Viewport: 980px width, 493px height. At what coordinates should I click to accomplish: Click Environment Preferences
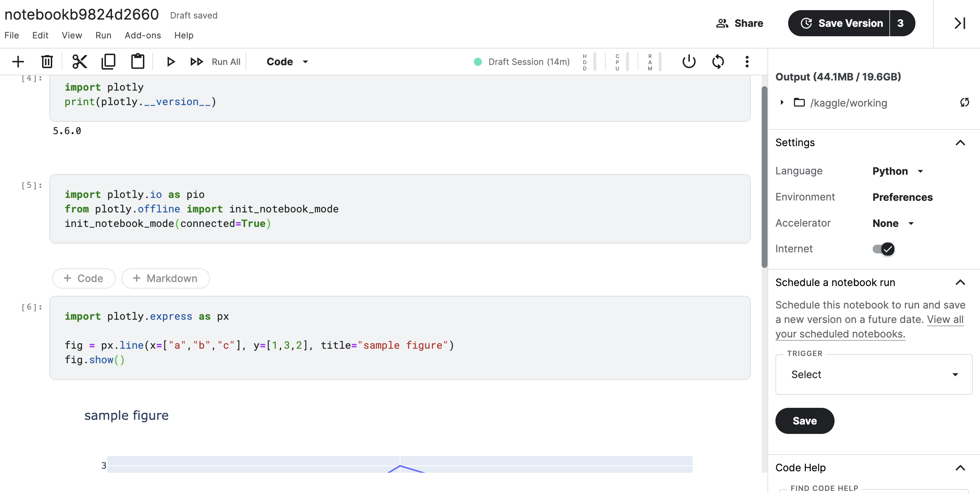pyautogui.click(x=902, y=197)
